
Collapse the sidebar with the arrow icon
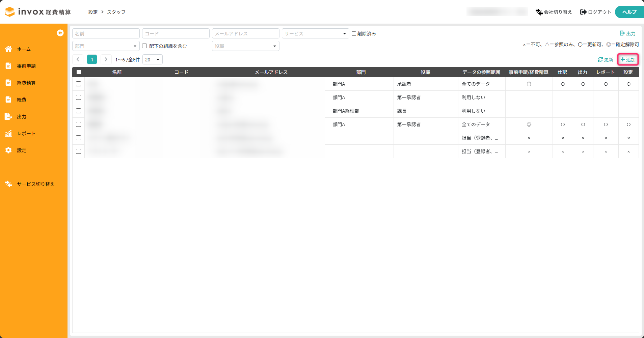60,33
